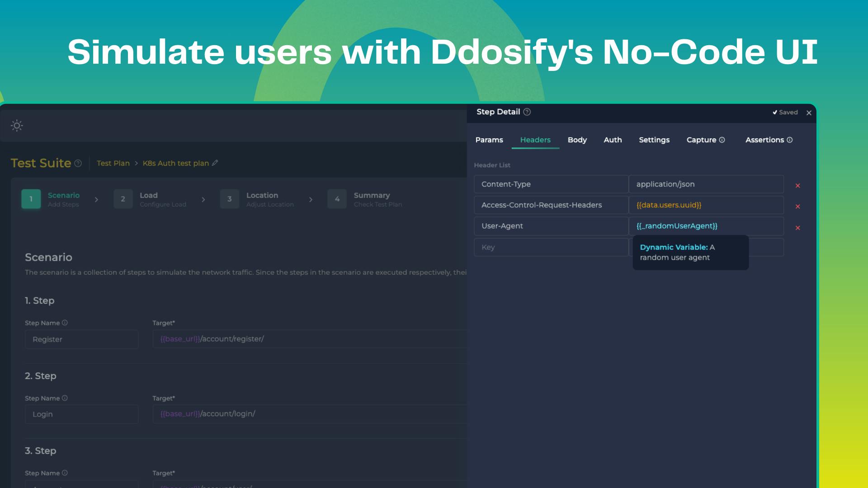Click the Header List label
Viewport: 868px width, 488px height.
click(x=492, y=165)
